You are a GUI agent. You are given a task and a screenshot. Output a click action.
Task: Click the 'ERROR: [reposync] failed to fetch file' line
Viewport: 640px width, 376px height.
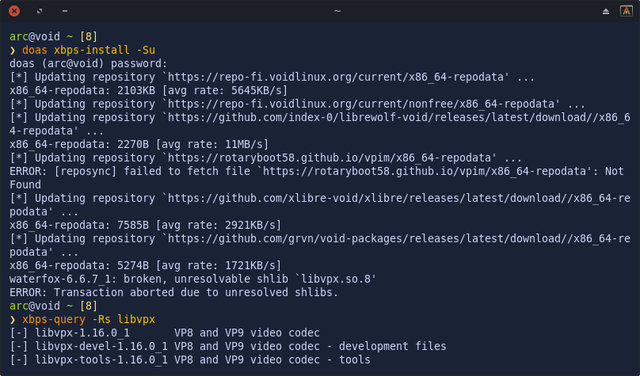(x=317, y=178)
